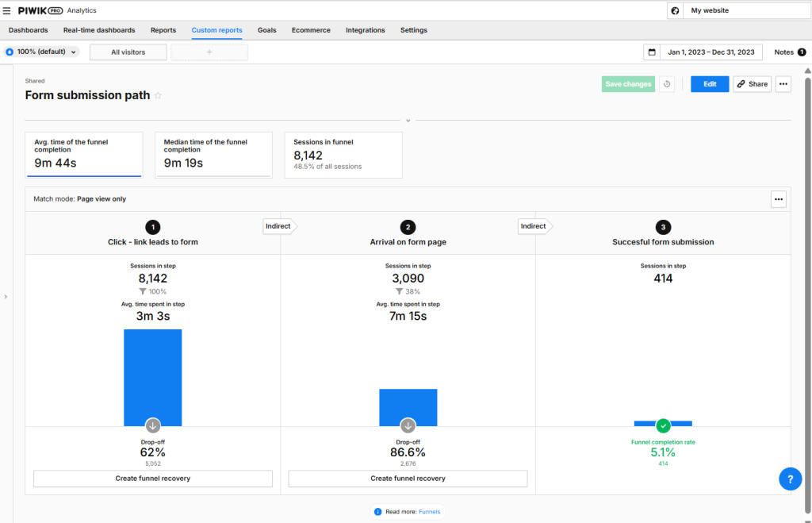The width and height of the screenshot is (812, 523).
Task: Open the calendar date picker icon
Action: [x=652, y=52]
